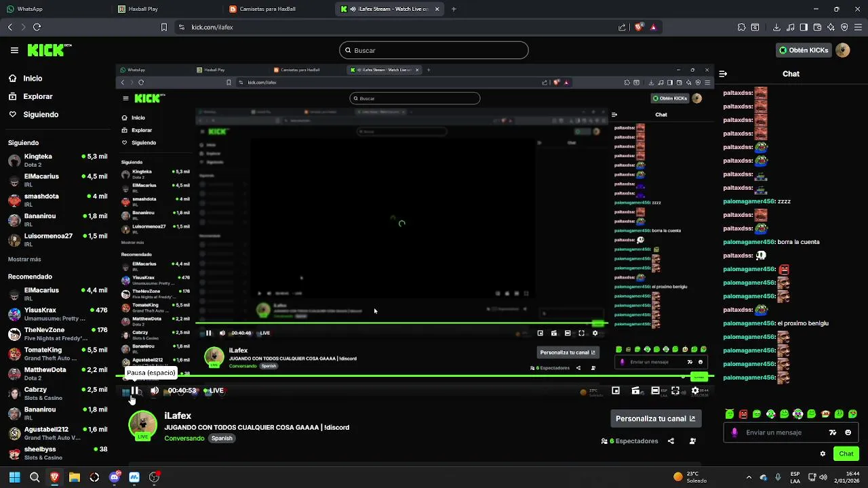The image size is (868, 488).
Task: Click the kick.com/ilafex address bar
Action: pos(393,27)
